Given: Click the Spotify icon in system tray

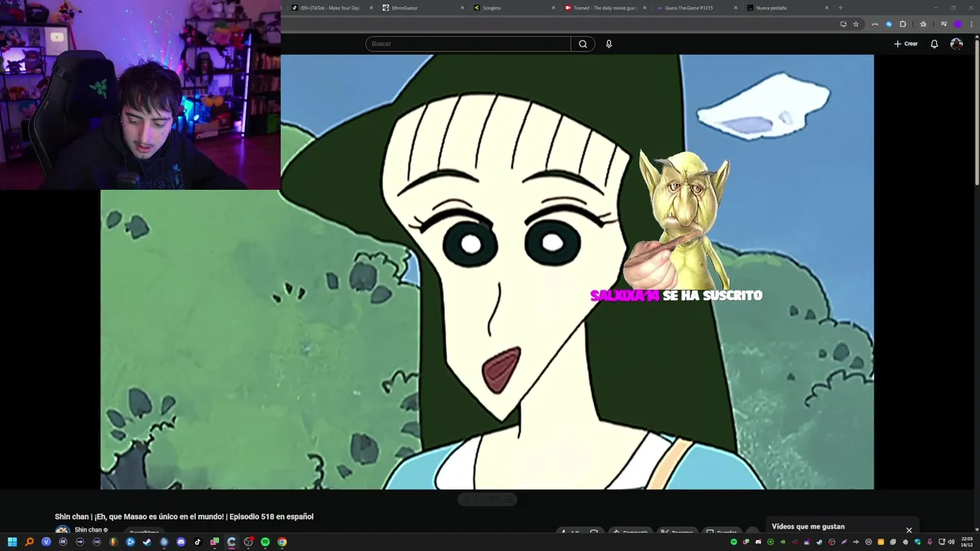Looking at the screenshot, I should click(x=733, y=542).
